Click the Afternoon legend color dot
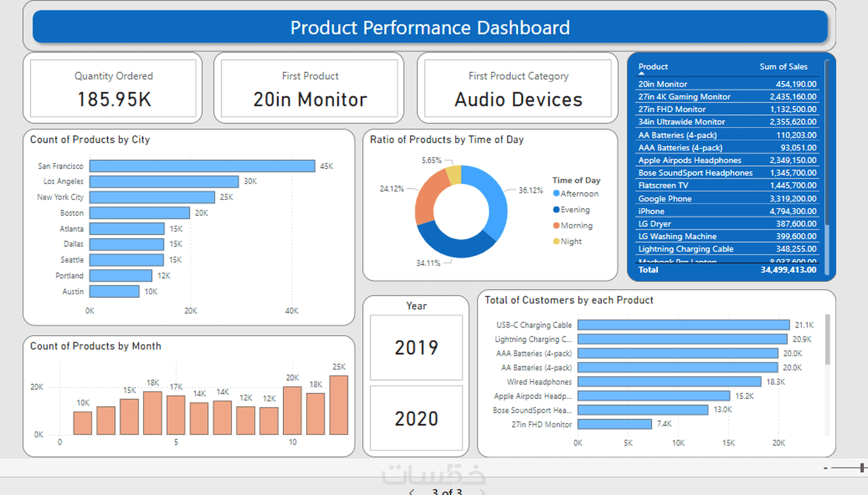 click(556, 193)
